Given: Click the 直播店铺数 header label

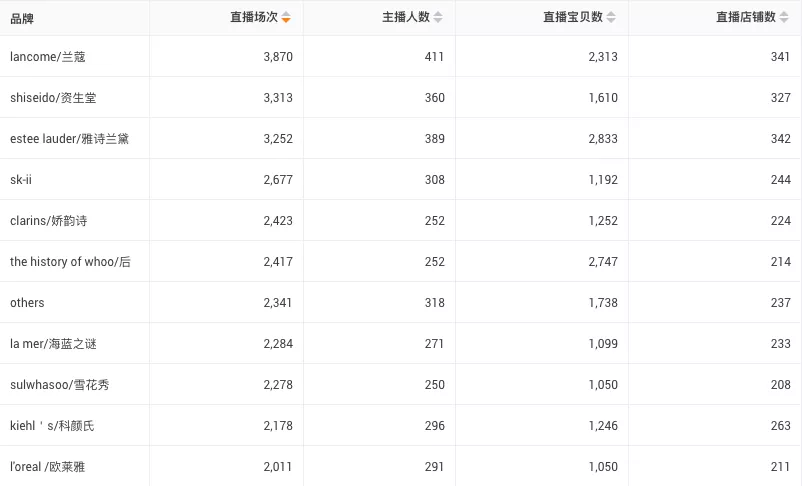Looking at the screenshot, I should 746,17.
